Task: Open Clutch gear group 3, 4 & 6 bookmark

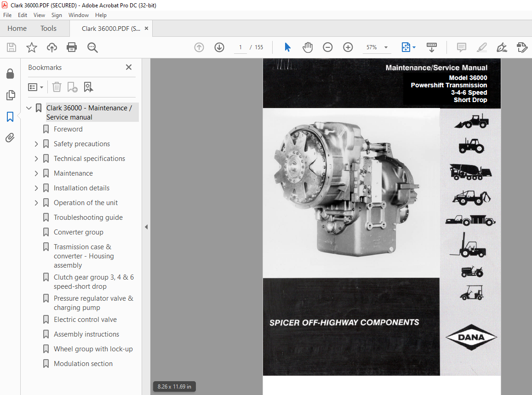Action: tap(94, 282)
